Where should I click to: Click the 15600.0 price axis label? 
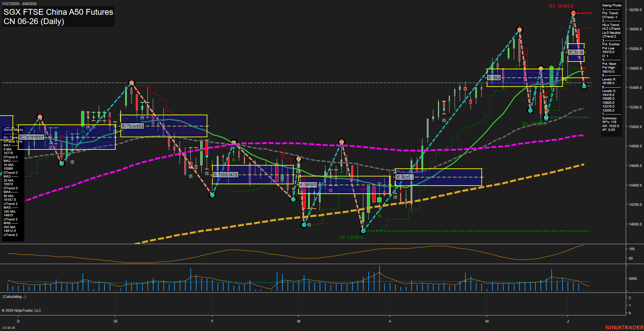tap(635, 68)
